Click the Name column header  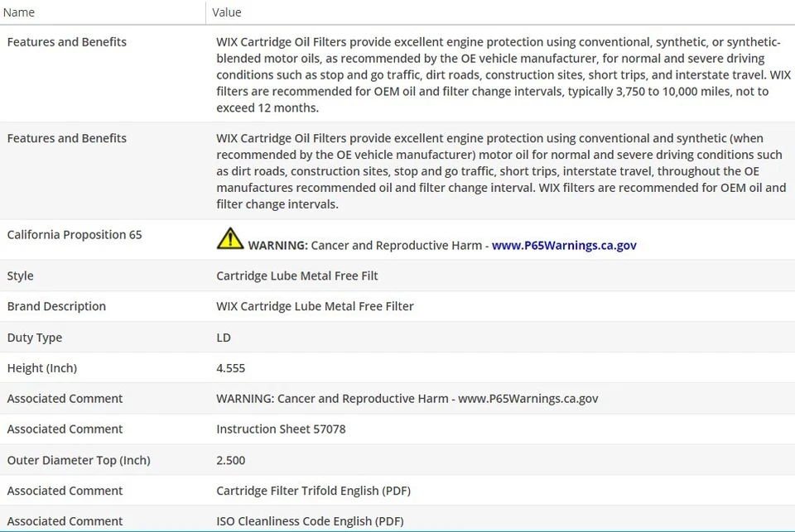(19, 12)
